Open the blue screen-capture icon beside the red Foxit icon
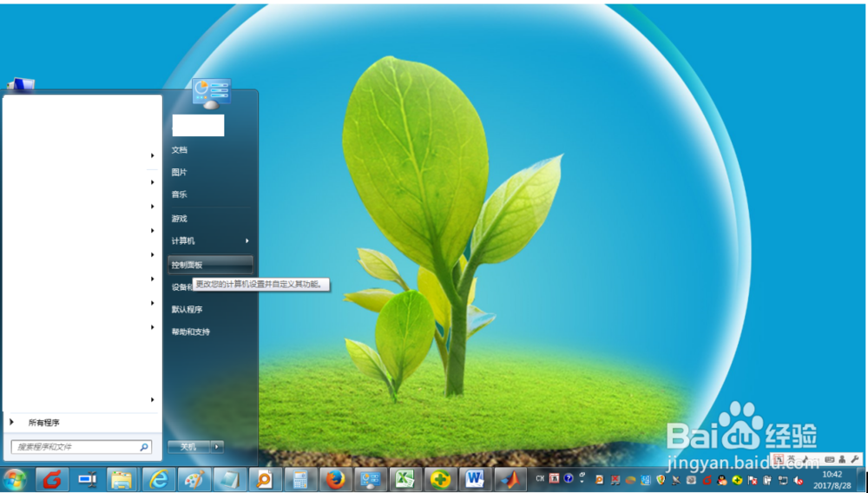The height and width of the screenshot is (493, 868). coord(88,480)
